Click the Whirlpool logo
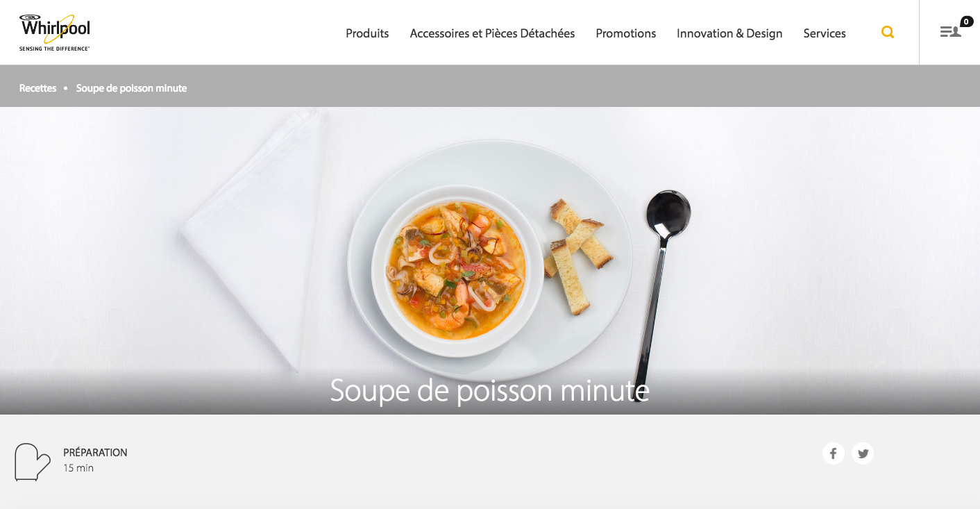 55,33
